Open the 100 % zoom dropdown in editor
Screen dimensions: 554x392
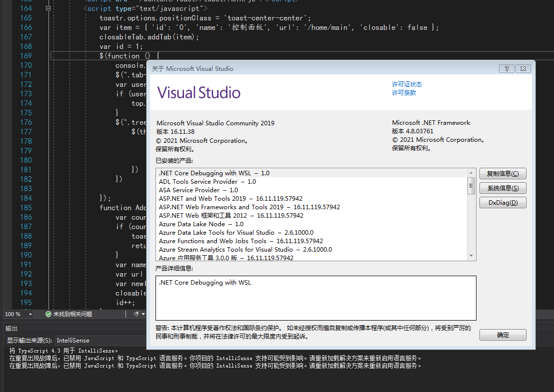click(x=30, y=314)
